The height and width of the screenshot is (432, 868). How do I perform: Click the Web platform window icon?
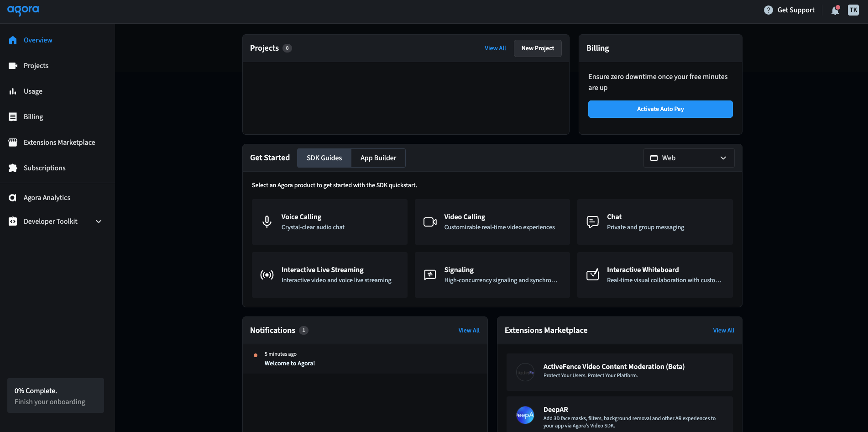point(654,158)
